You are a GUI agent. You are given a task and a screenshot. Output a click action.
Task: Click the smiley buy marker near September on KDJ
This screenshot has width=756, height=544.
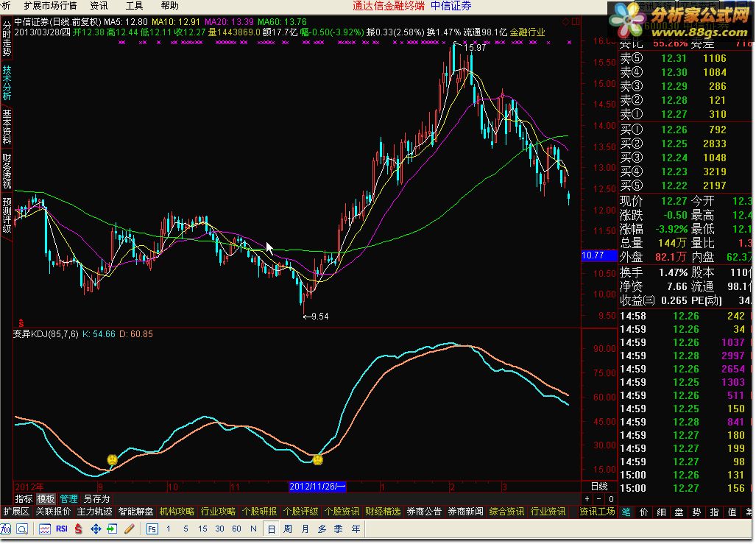click(112, 459)
